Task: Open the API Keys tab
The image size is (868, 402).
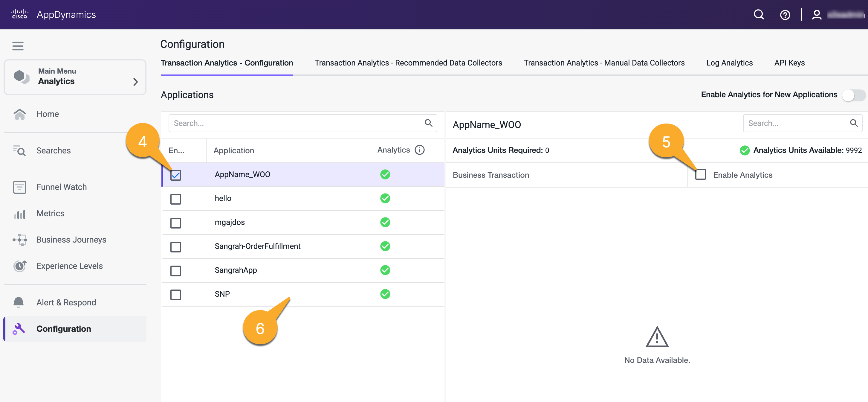Action: [789, 63]
